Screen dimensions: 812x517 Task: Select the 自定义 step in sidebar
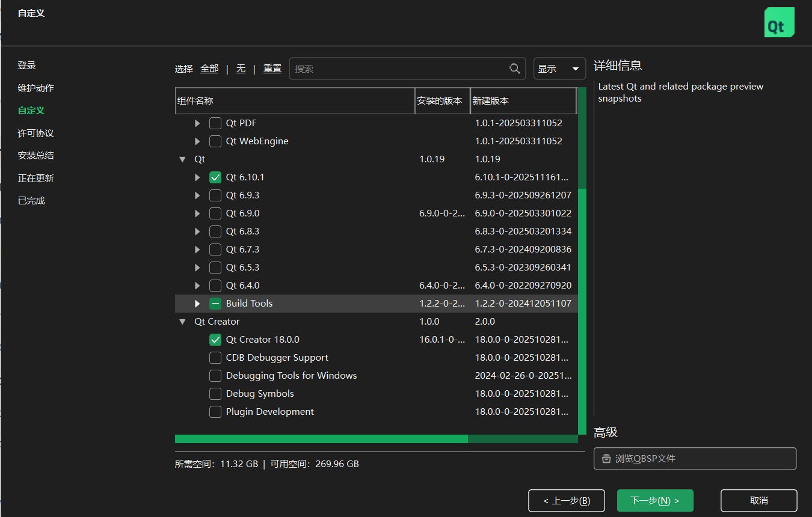(x=31, y=111)
